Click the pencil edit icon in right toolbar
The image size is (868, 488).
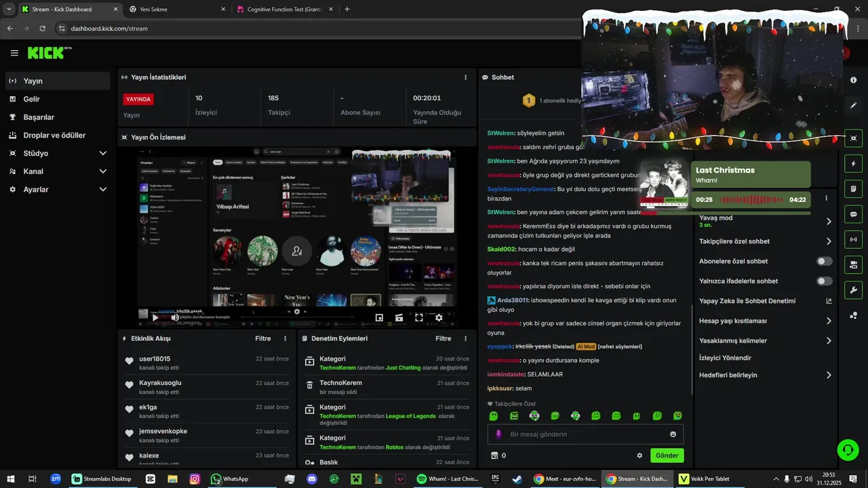(853, 106)
